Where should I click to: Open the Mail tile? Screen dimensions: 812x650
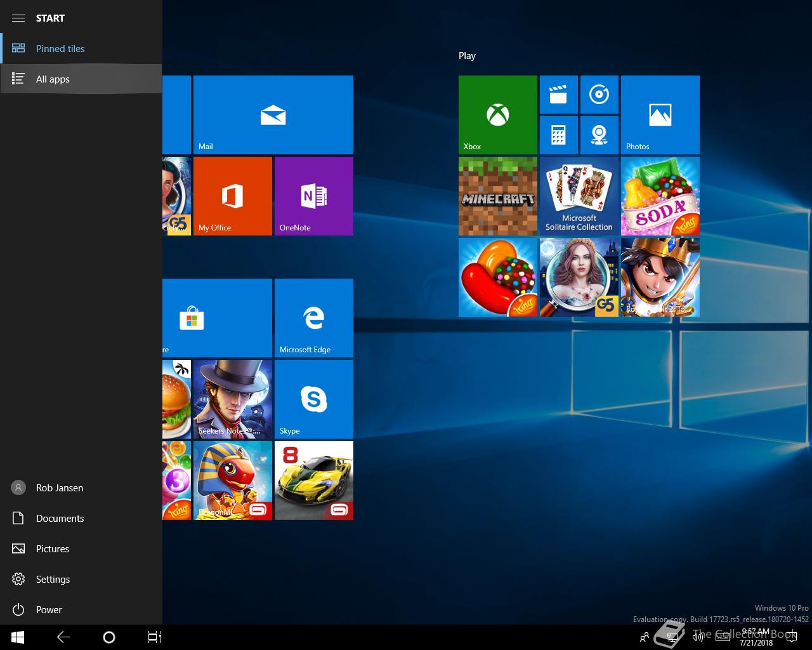coord(273,114)
